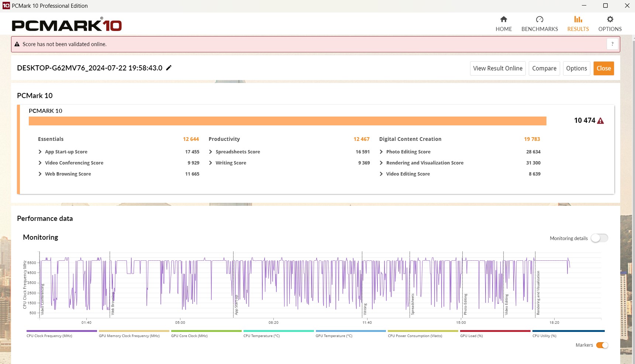Click the orange Close button

coord(604,68)
